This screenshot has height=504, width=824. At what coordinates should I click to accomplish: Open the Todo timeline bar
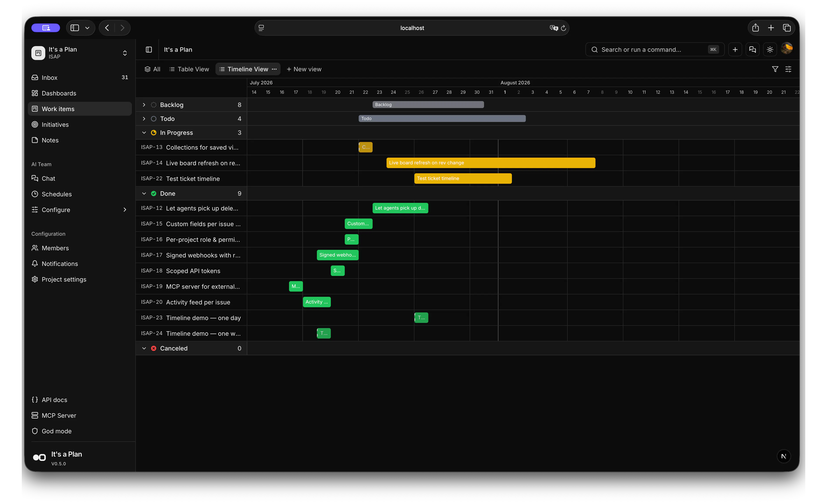click(442, 118)
